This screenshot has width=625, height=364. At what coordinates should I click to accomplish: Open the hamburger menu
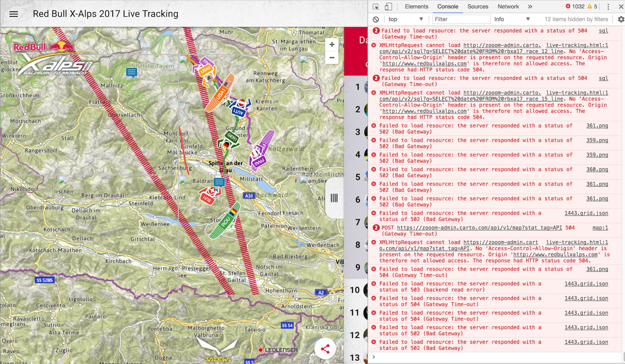click(x=14, y=14)
